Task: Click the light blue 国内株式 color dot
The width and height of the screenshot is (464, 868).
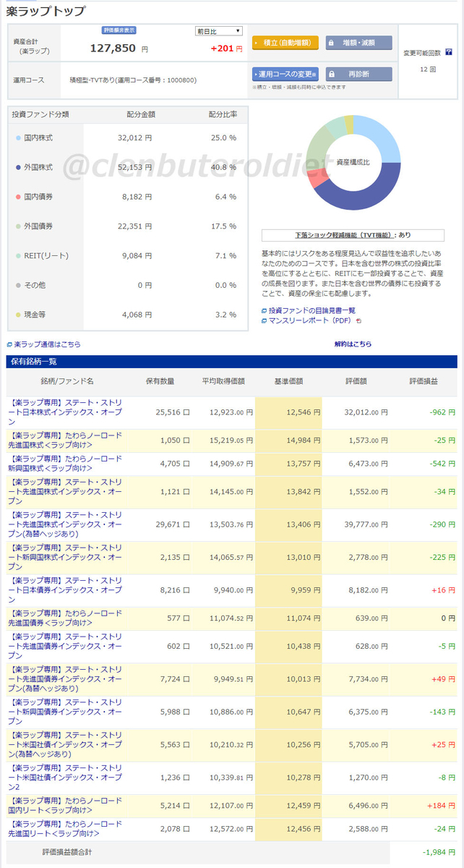Action: 18,137
